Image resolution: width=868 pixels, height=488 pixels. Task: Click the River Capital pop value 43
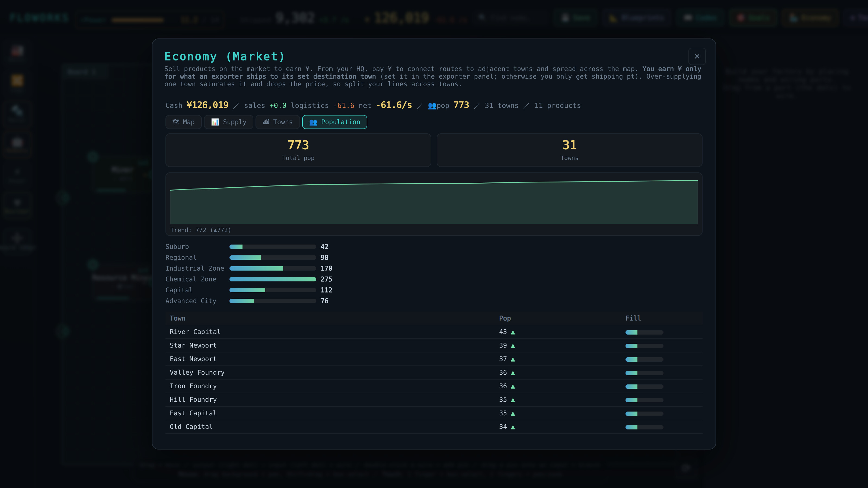click(x=503, y=332)
